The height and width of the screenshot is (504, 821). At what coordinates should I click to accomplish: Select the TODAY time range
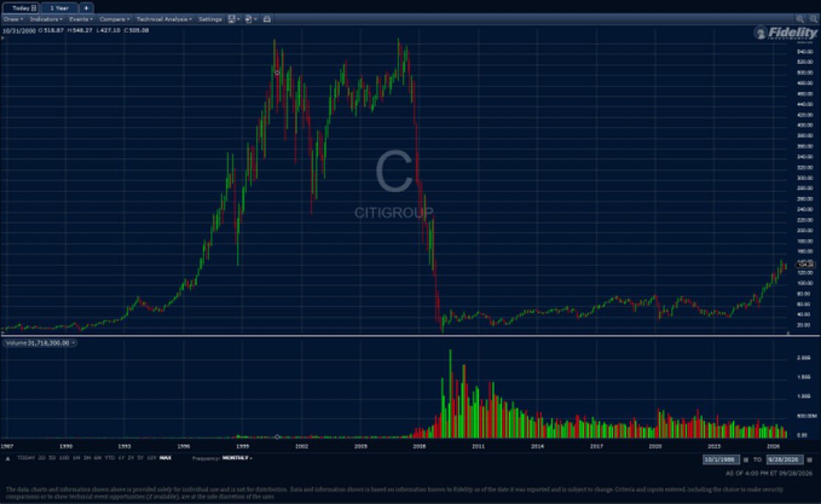26,458
